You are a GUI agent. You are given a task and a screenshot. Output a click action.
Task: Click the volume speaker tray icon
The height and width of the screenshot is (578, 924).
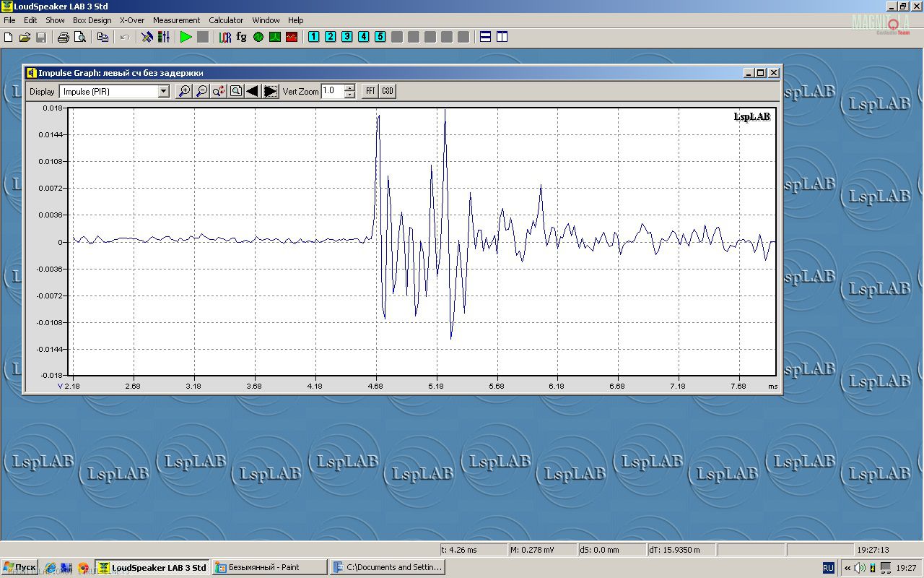point(860,568)
